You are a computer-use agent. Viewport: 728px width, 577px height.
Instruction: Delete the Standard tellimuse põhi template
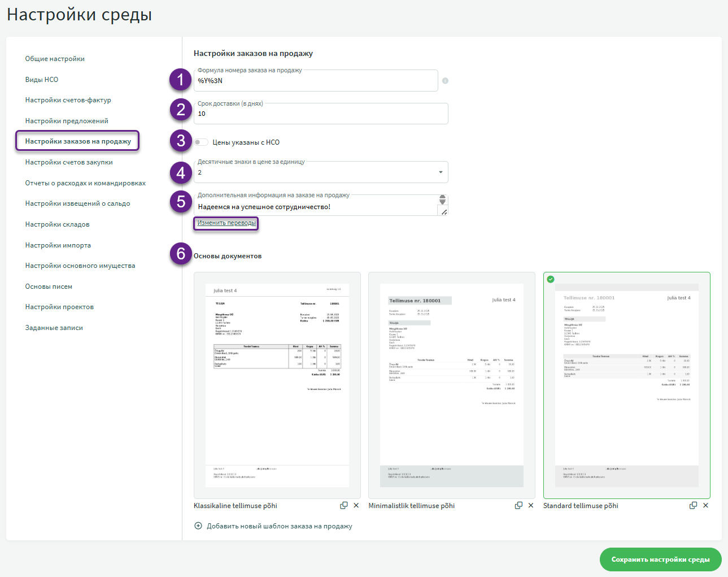point(705,505)
